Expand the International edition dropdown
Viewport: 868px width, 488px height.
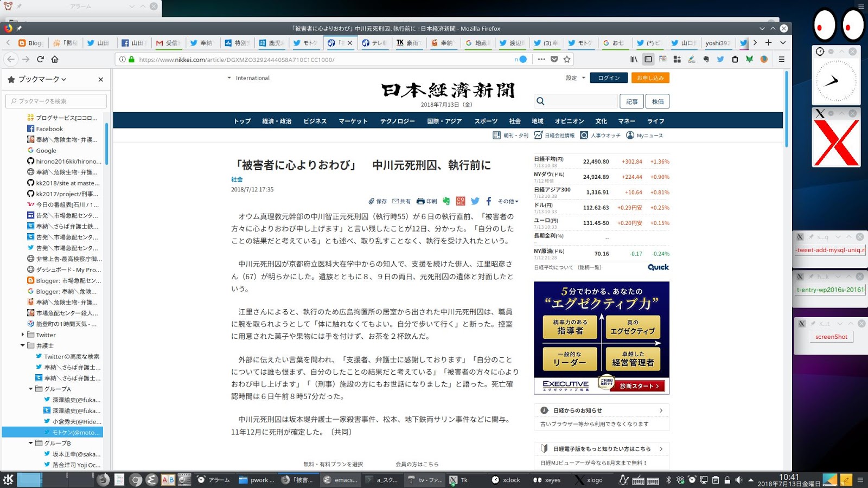(248, 78)
